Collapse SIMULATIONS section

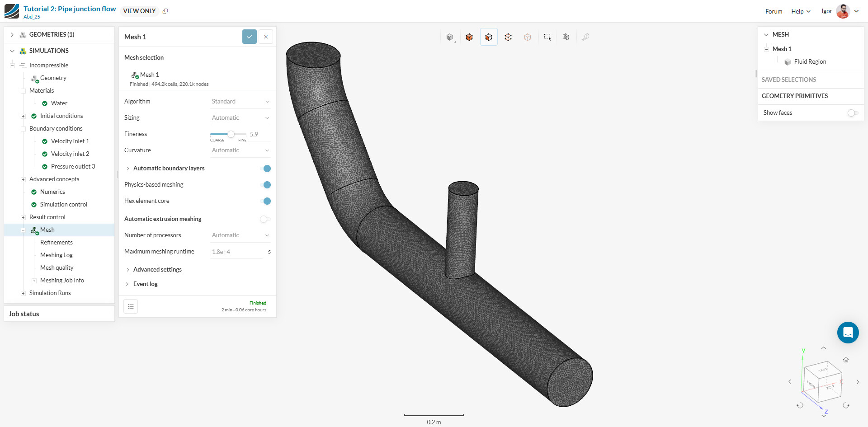point(12,51)
